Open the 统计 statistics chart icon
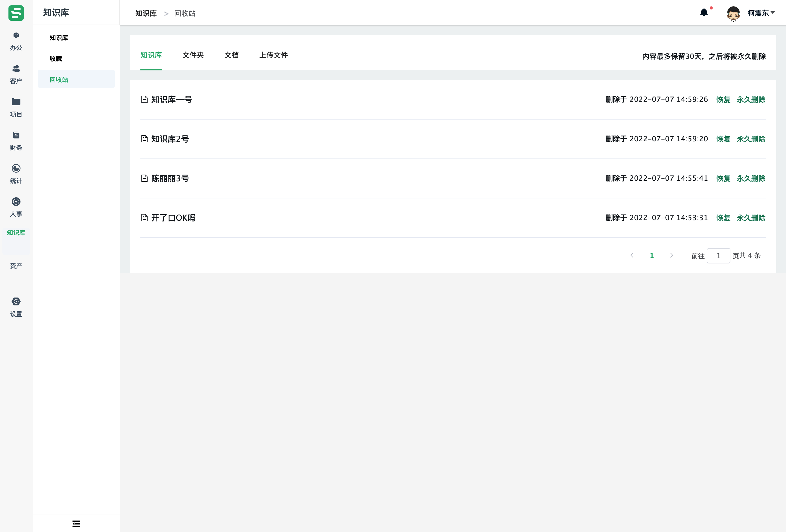 click(16, 168)
